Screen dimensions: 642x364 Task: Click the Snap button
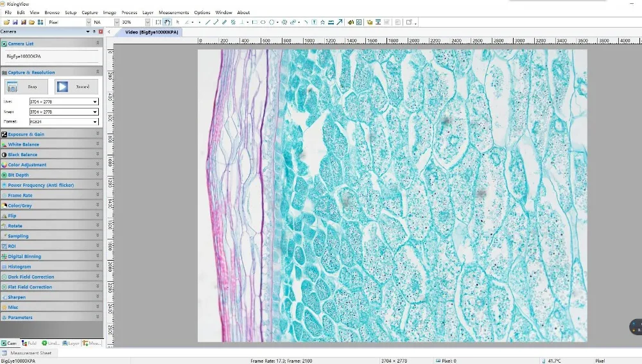26,87
